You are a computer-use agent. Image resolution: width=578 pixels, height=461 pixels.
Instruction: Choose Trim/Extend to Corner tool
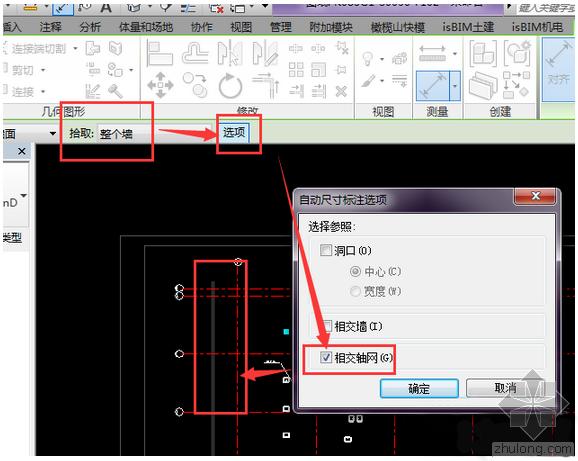(x=265, y=85)
